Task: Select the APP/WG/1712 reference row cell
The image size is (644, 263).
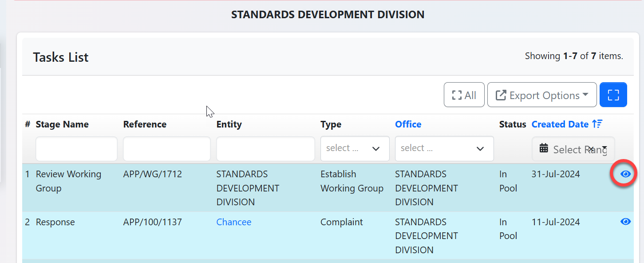Action: [x=152, y=174]
